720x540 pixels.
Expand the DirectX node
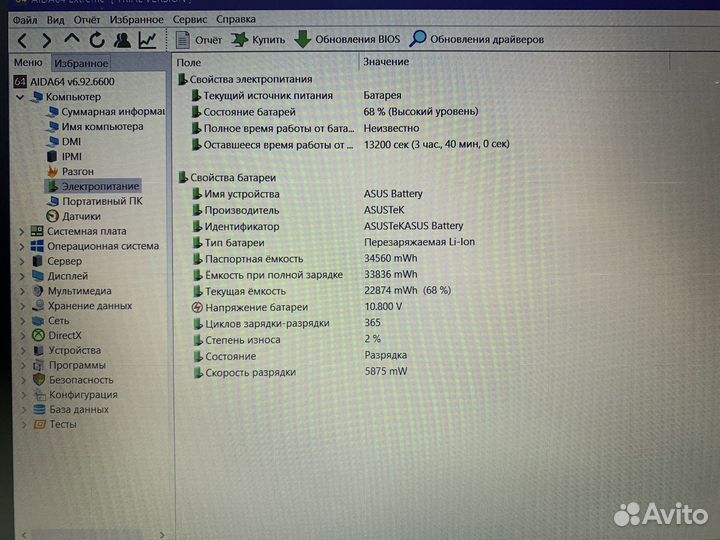pyautogui.click(x=22, y=336)
